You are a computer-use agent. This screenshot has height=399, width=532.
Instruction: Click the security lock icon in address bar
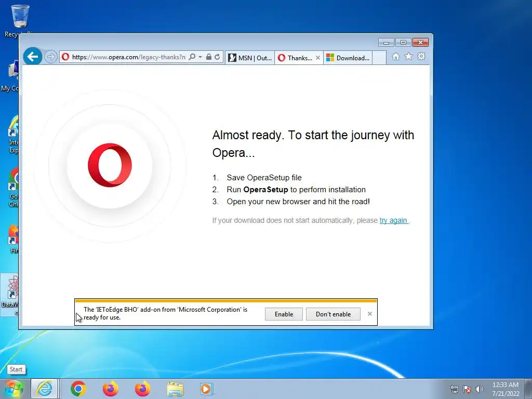(209, 57)
